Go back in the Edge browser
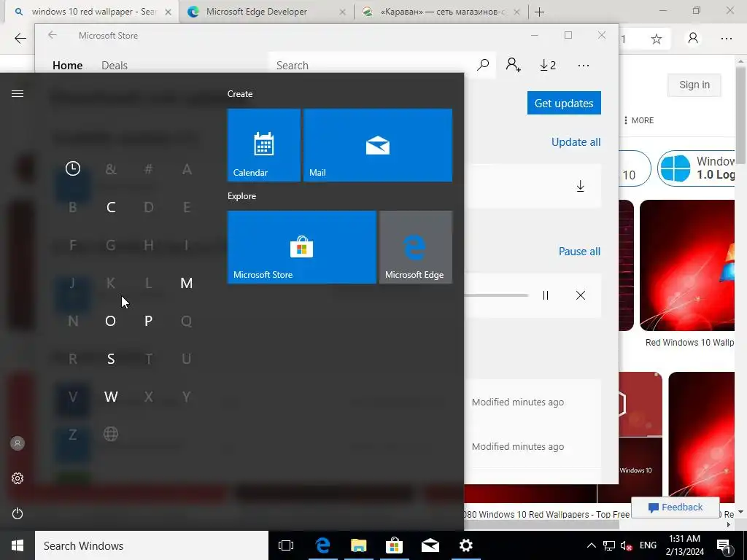The height and width of the screenshot is (560, 747). tap(20, 39)
